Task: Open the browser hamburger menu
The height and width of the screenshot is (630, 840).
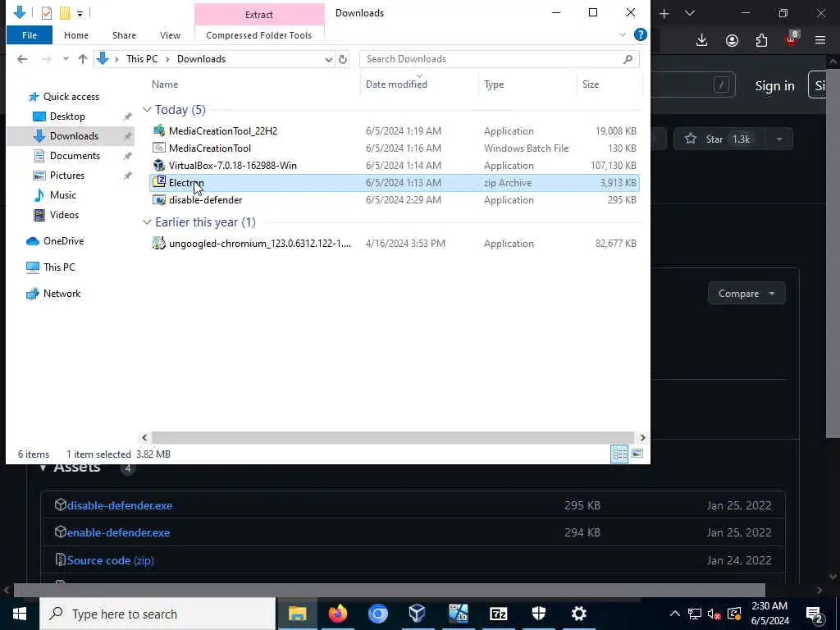Action: coord(820,40)
